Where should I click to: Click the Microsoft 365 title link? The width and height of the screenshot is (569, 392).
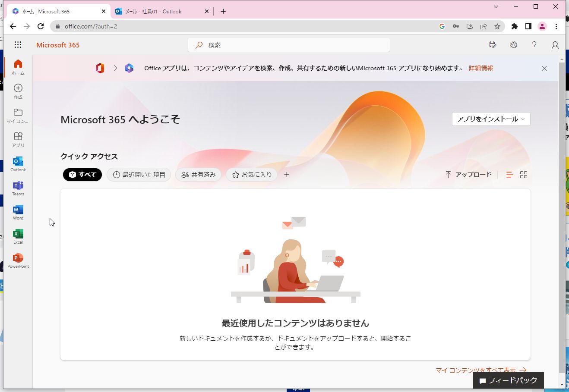coord(58,45)
